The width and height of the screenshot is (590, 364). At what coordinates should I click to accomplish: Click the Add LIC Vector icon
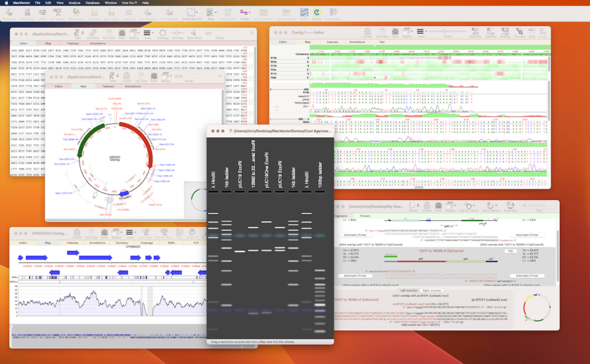point(469,206)
